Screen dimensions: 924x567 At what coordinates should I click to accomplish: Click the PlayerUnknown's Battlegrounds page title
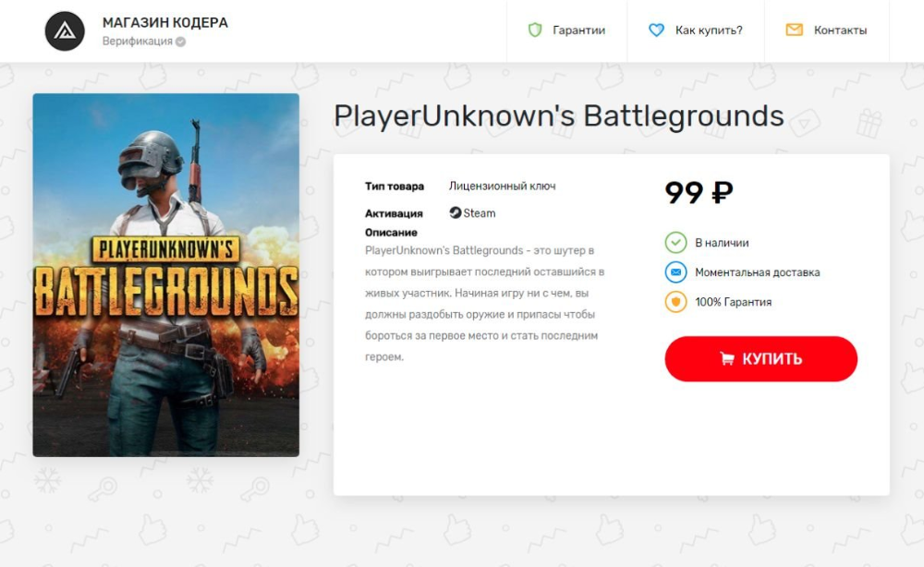tap(559, 116)
